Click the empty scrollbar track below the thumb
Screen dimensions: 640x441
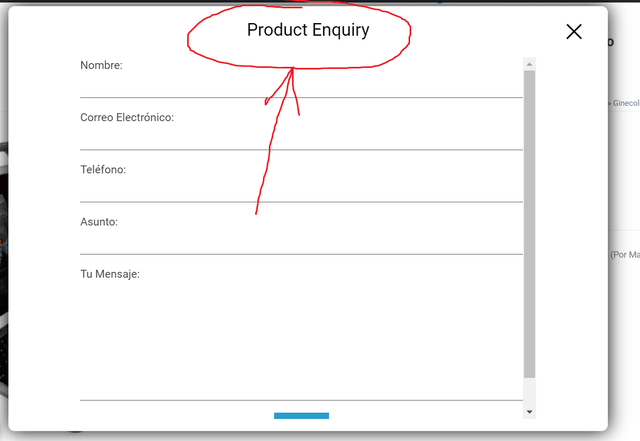tap(529, 392)
